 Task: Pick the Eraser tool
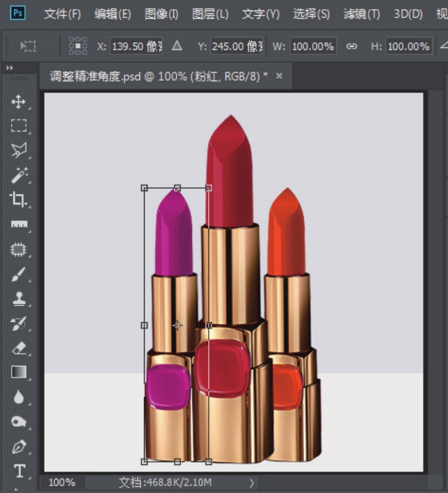tap(18, 348)
